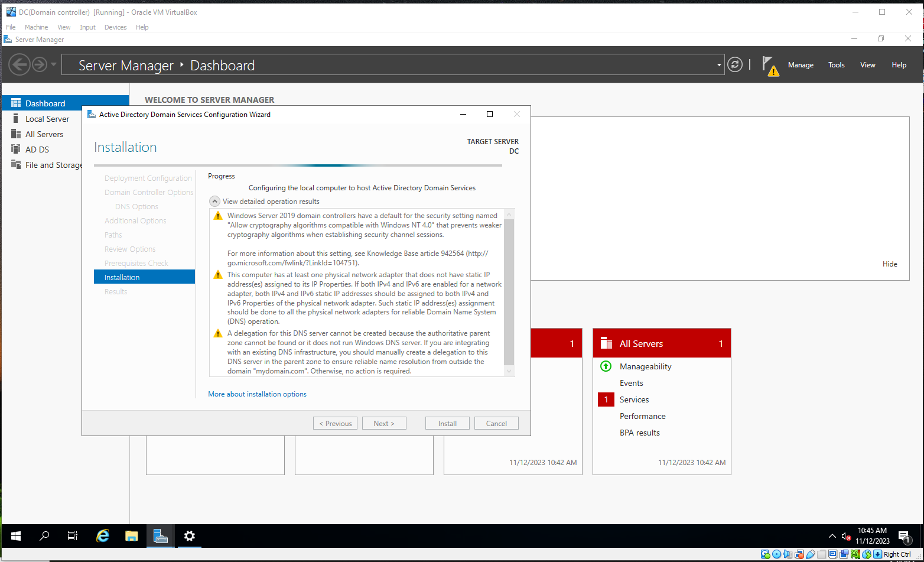This screenshot has width=924, height=562.
Task: Open VirtualBox Input menu
Action: [87, 27]
